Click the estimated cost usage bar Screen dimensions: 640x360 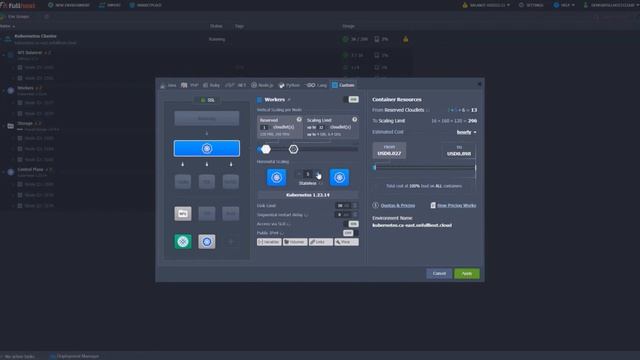(424, 168)
